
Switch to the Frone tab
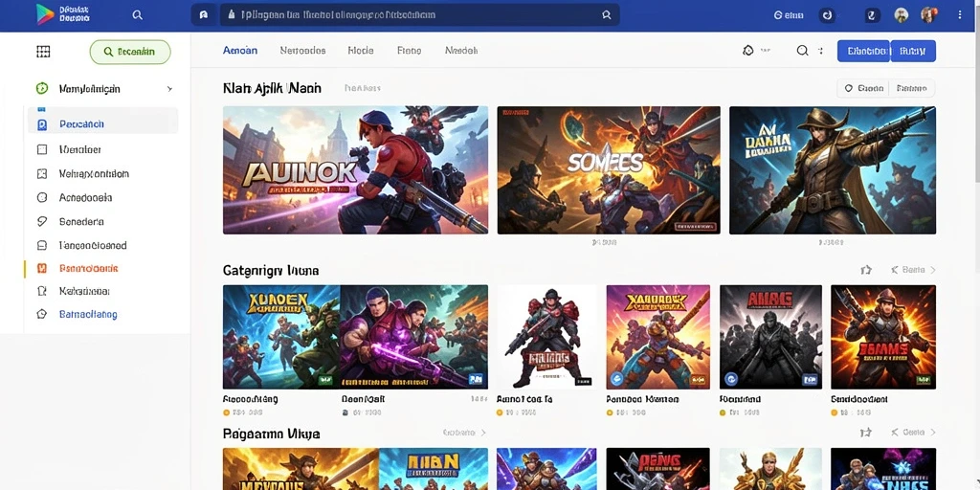[x=410, y=51]
